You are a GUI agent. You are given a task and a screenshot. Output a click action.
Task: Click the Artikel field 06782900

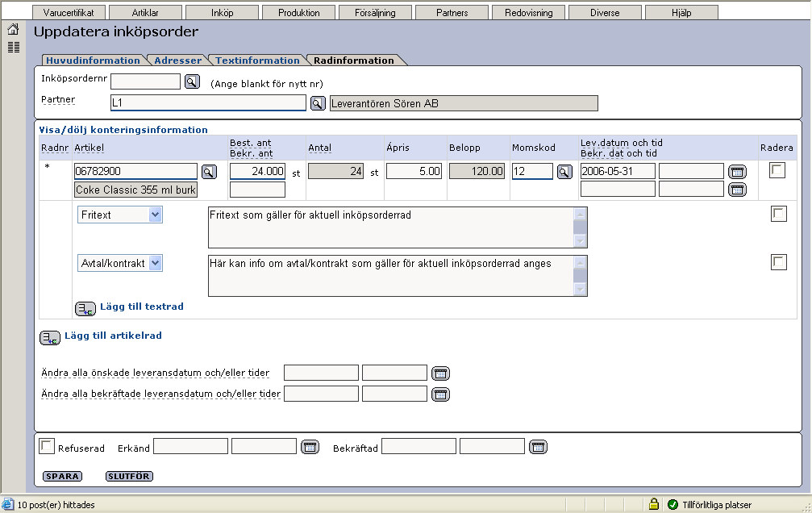click(135, 171)
